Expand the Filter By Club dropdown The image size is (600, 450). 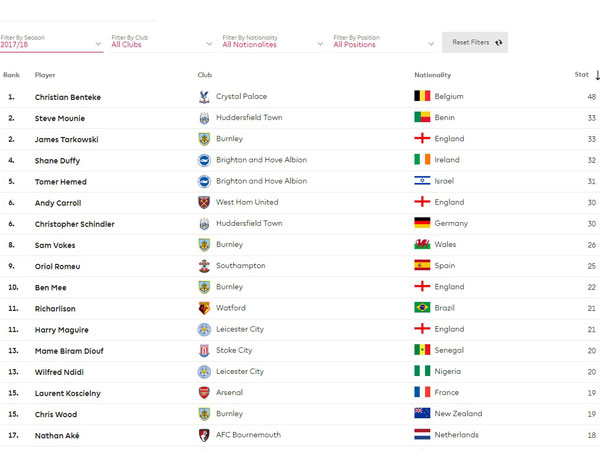(x=161, y=42)
